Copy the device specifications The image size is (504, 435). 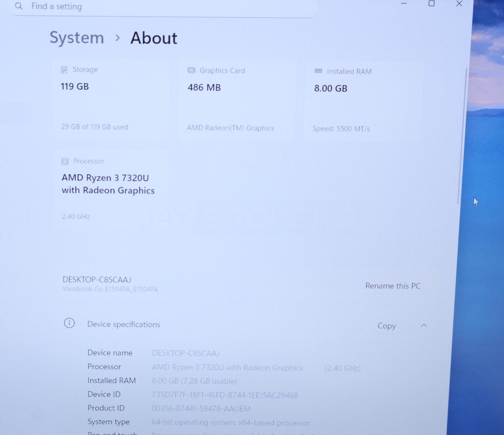coord(387,326)
